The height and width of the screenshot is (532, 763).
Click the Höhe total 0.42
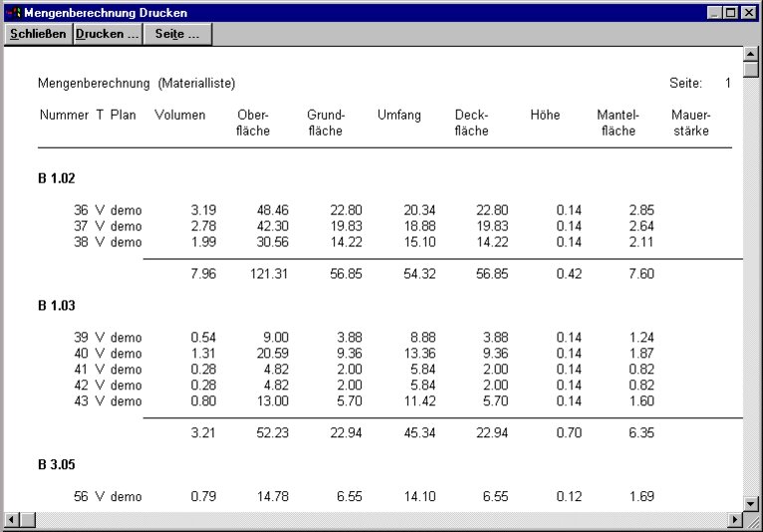point(569,274)
